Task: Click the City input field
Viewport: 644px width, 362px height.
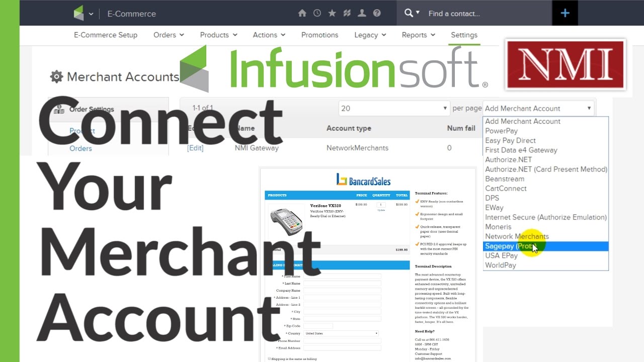Action: pos(342,312)
